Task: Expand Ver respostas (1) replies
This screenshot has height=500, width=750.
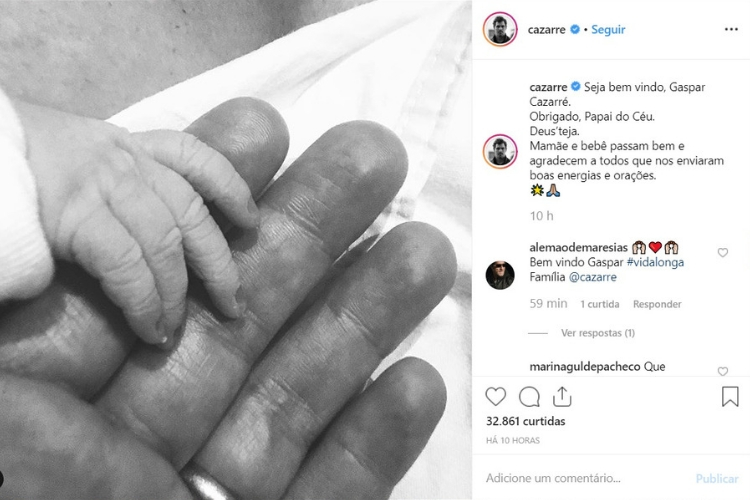Action: 597,333
